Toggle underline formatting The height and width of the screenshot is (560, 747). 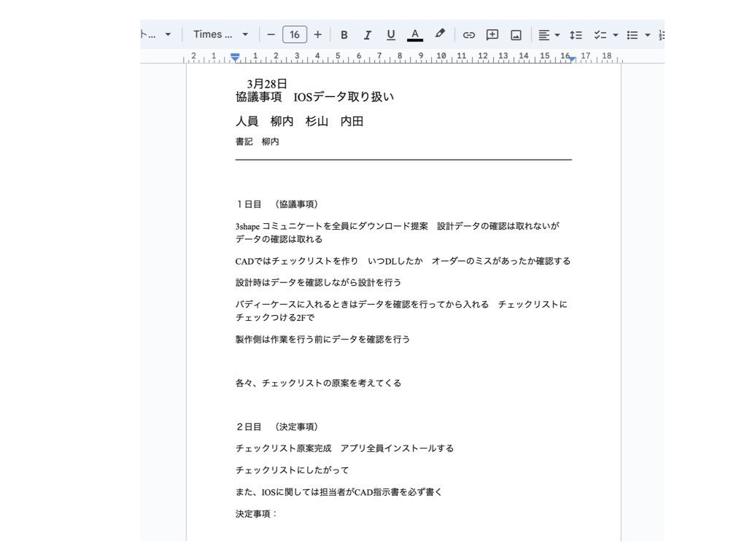[x=391, y=35]
